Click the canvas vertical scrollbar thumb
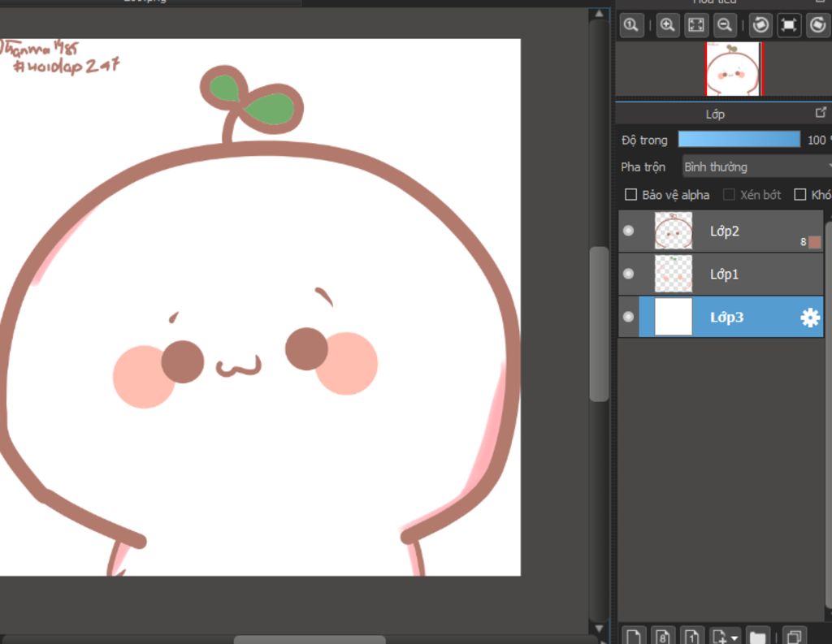This screenshot has height=644, width=832. 599,323
